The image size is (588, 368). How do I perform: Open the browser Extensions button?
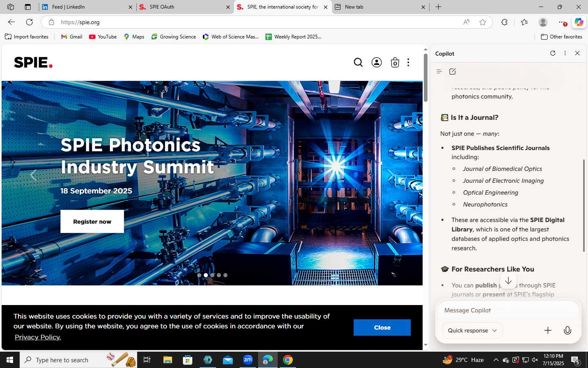[x=504, y=22]
